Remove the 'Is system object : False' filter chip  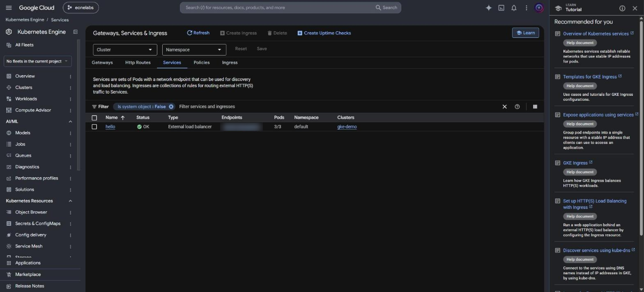tap(171, 107)
